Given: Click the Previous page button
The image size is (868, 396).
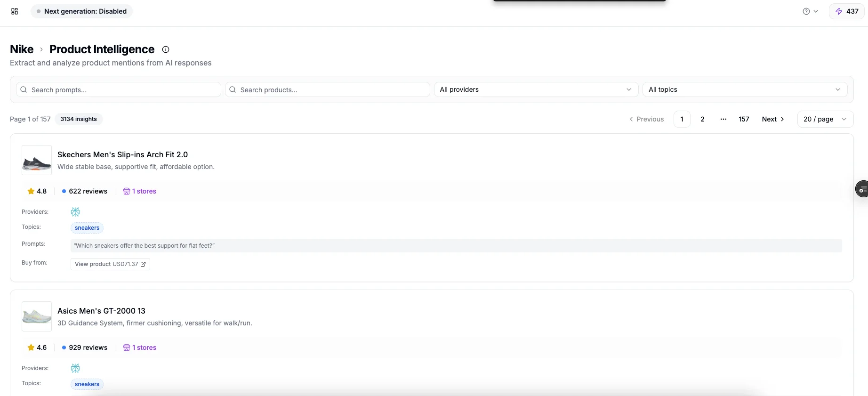Looking at the screenshot, I should tap(646, 119).
